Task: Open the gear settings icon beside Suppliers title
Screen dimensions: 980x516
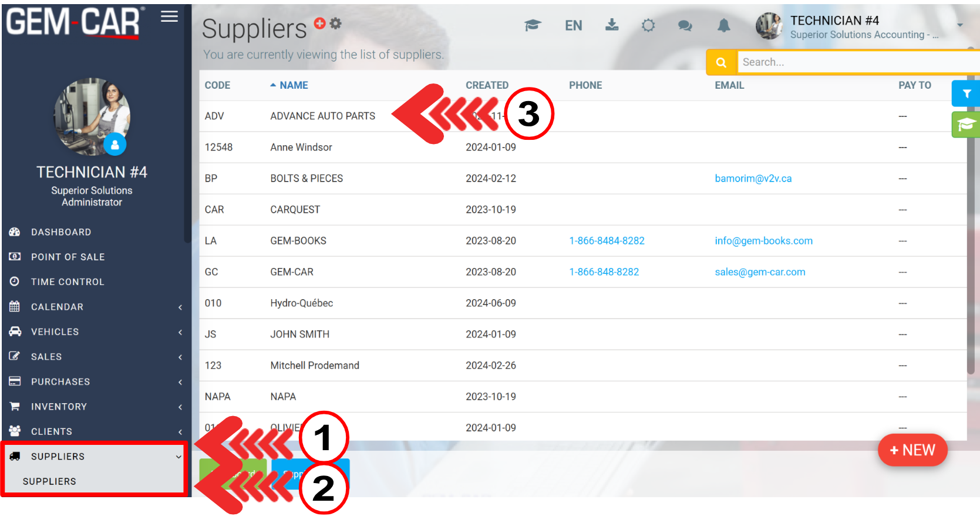Action: pos(336,23)
